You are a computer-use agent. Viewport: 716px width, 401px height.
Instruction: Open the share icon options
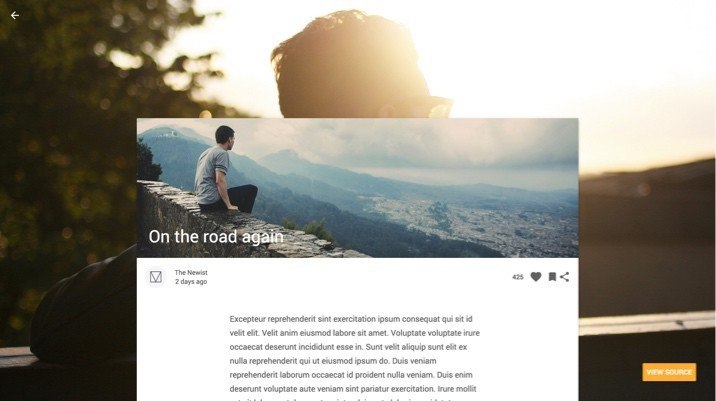pos(564,277)
